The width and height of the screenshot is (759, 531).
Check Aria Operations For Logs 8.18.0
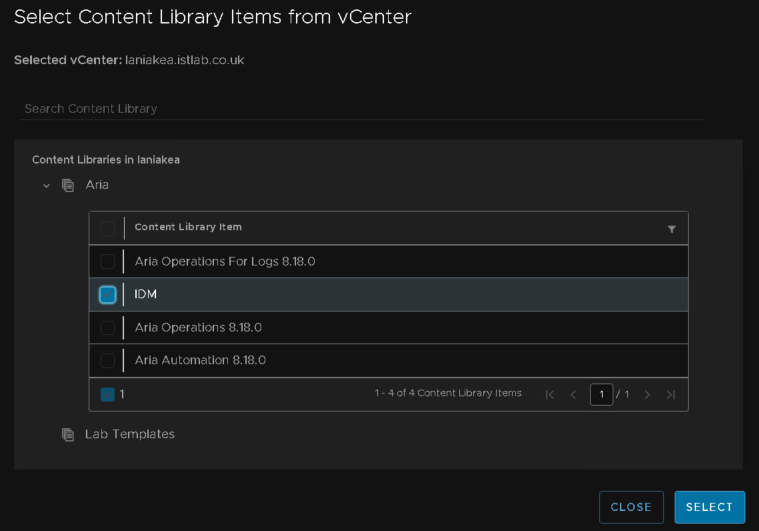107,261
